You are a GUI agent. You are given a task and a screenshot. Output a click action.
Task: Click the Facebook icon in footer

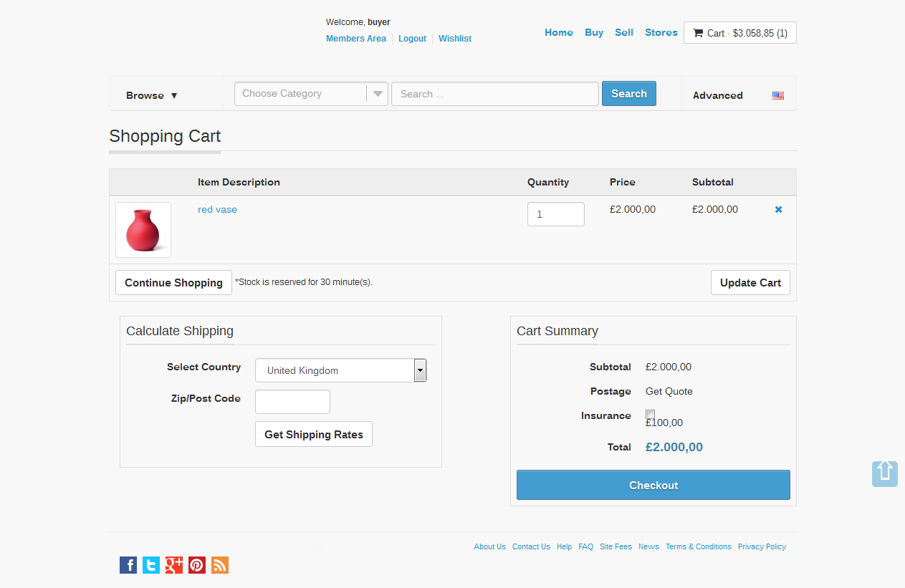pos(128,565)
